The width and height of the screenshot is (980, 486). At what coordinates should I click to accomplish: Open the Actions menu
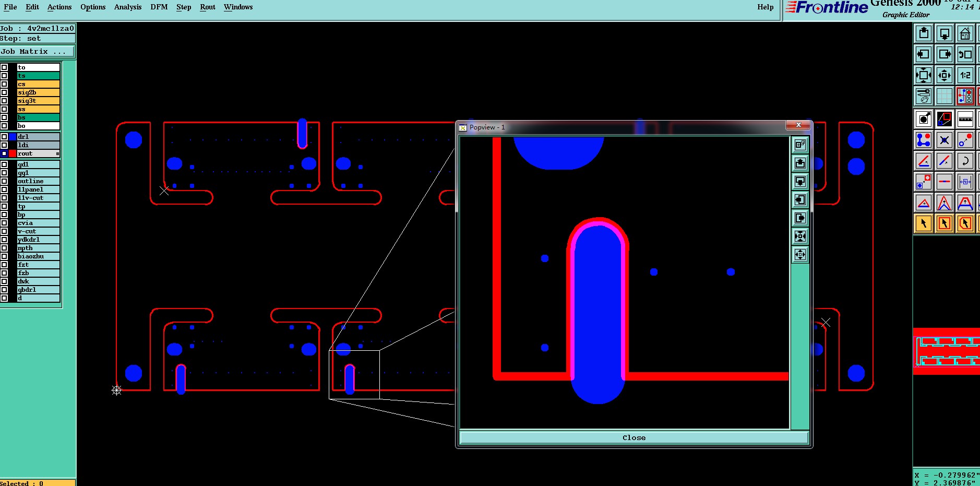point(59,7)
